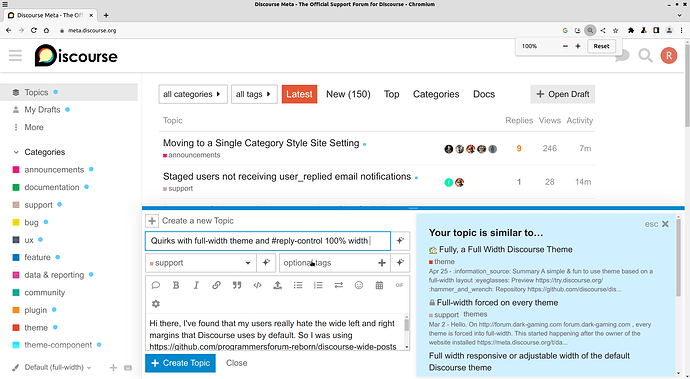Switch to New (150) tab
This screenshot has height=379, width=690.
tap(348, 94)
